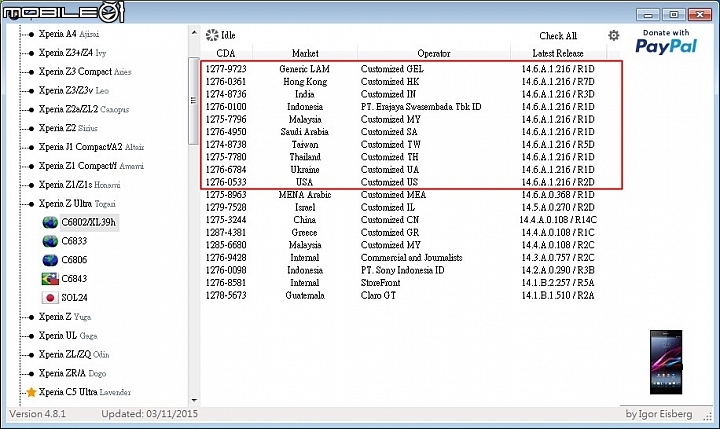The image size is (720, 429).
Task: Click the star icon beside Xperia C5 Ultra
Action: pyautogui.click(x=31, y=392)
